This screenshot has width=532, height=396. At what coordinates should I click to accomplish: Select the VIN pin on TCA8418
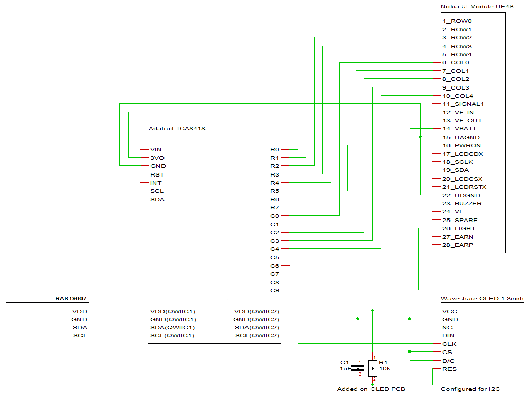tap(156, 150)
